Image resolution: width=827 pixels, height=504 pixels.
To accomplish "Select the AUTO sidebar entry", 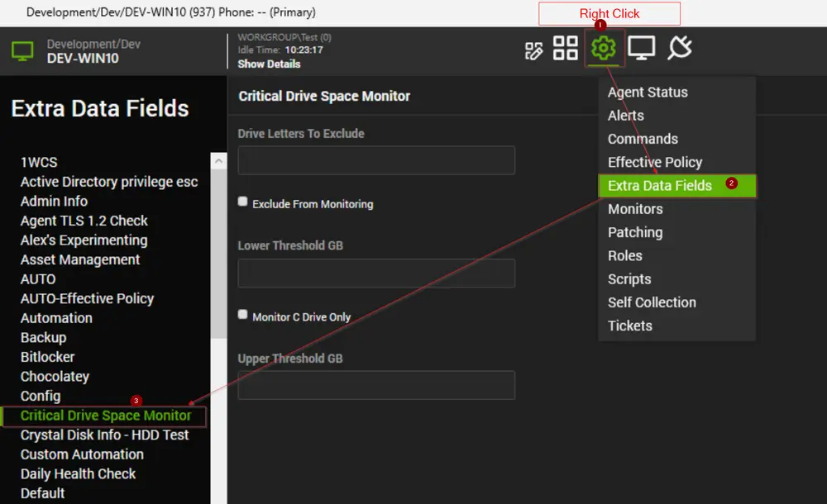I will point(38,279).
